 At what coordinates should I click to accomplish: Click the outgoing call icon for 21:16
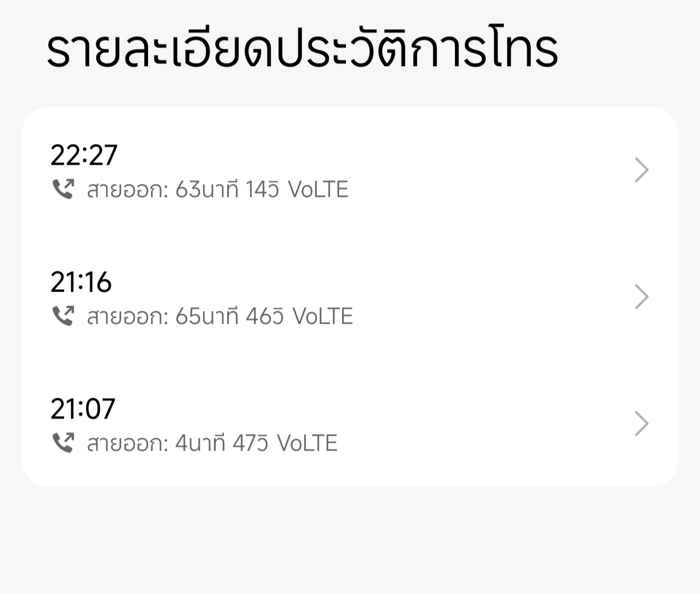coord(63,316)
